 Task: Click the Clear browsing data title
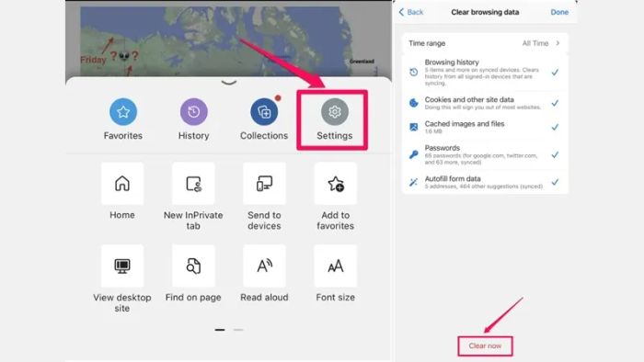[x=485, y=12]
